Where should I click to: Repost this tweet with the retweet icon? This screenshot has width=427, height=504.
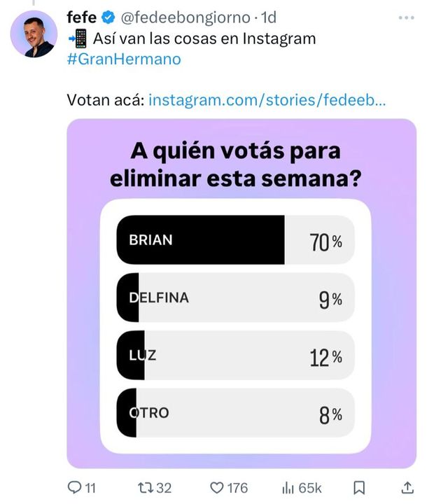pos(143,487)
